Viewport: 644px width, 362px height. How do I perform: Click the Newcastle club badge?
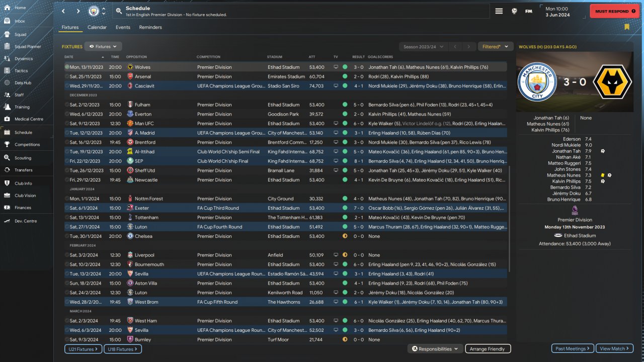tap(130, 180)
